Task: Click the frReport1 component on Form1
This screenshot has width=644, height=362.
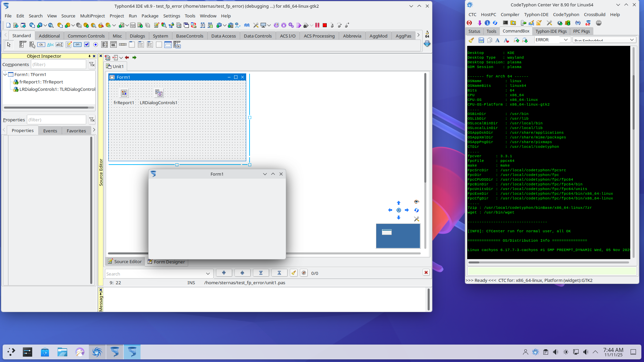Action: pos(124,93)
